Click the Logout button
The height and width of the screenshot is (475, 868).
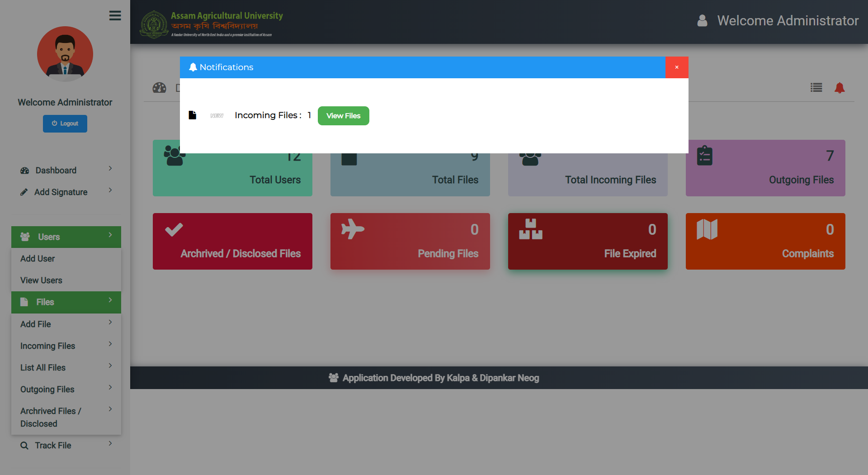[65, 123]
